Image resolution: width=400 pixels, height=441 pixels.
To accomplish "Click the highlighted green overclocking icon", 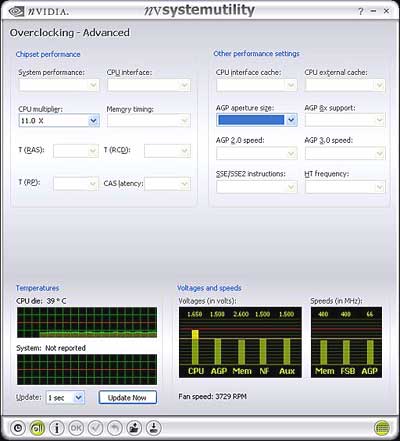I will pyautogui.click(x=37, y=428).
